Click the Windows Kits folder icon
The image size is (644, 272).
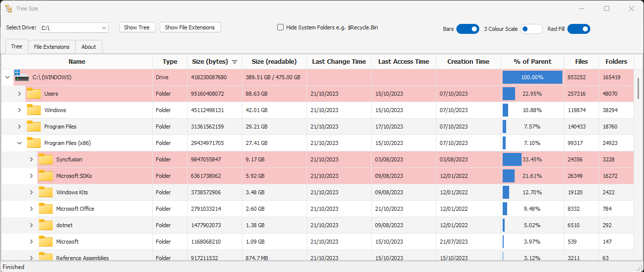(45, 192)
